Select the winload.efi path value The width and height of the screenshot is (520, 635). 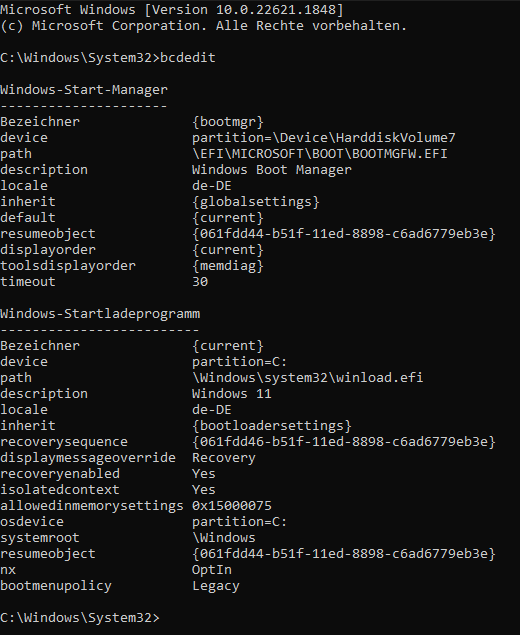coord(307,377)
